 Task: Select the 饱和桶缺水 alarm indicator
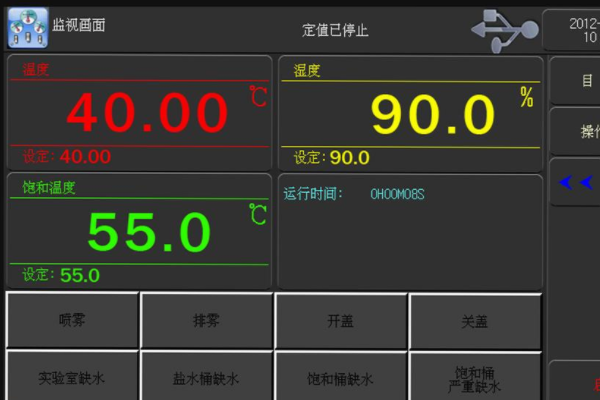pos(340,379)
